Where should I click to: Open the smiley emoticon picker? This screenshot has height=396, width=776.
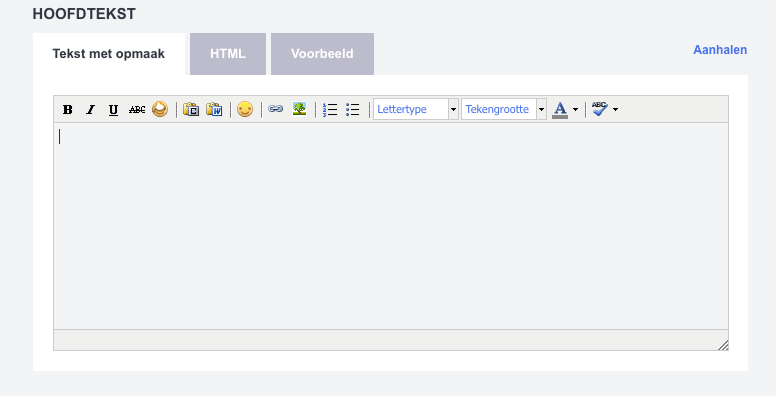[245, 109]
